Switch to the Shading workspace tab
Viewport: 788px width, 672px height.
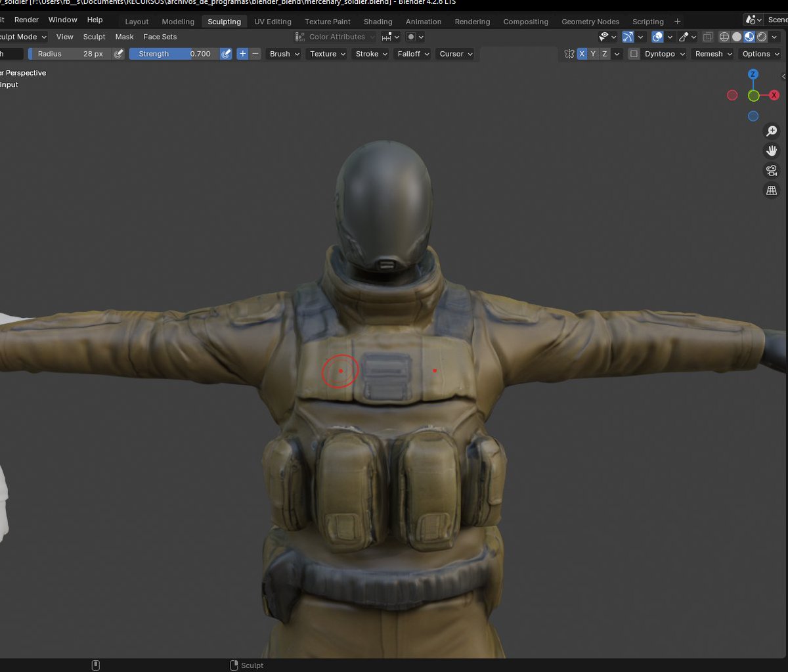[378, 22]
